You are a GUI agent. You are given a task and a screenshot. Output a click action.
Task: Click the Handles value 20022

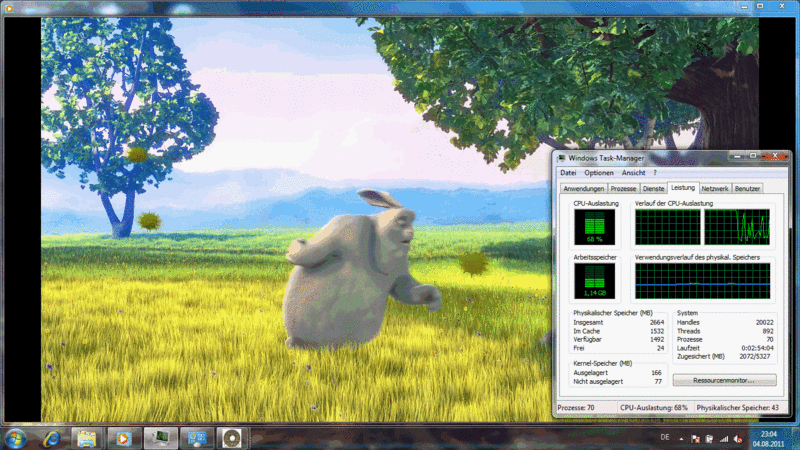point(764,322)
